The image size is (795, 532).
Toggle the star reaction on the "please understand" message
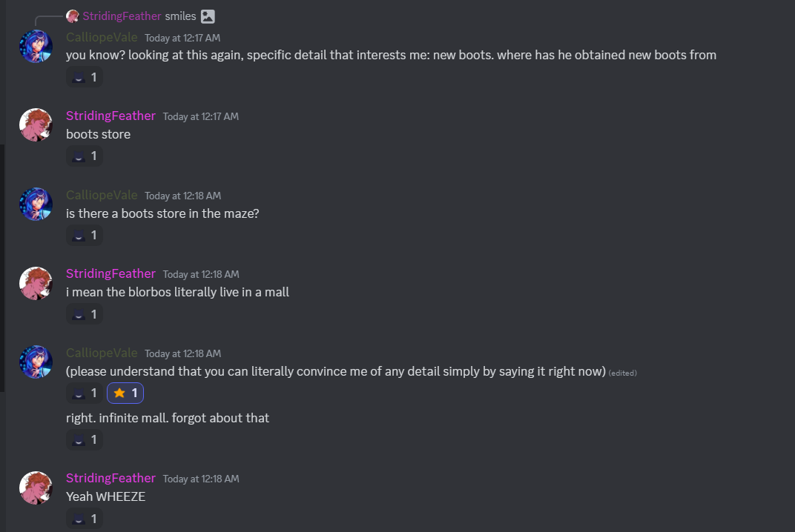click(126, 393)
